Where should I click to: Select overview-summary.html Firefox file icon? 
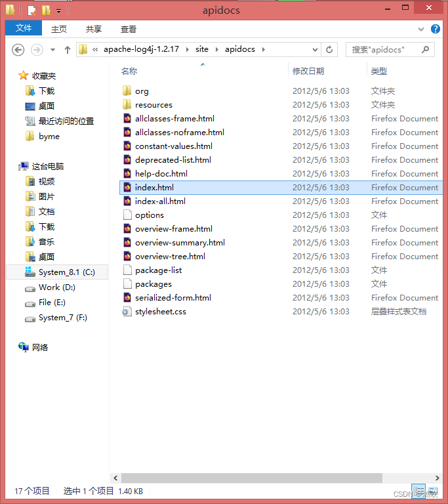point(127,243)
